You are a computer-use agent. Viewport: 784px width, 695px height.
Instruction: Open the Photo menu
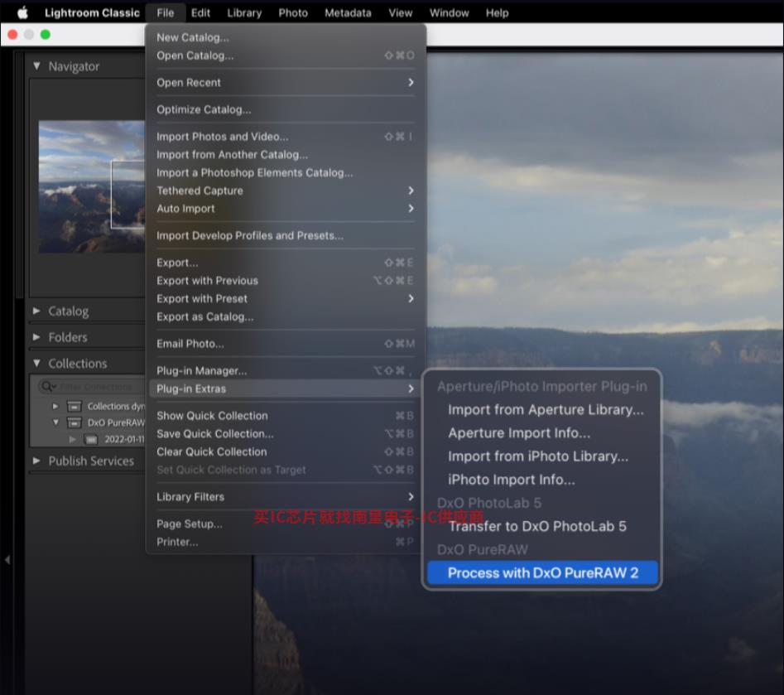tap(293, 13)
